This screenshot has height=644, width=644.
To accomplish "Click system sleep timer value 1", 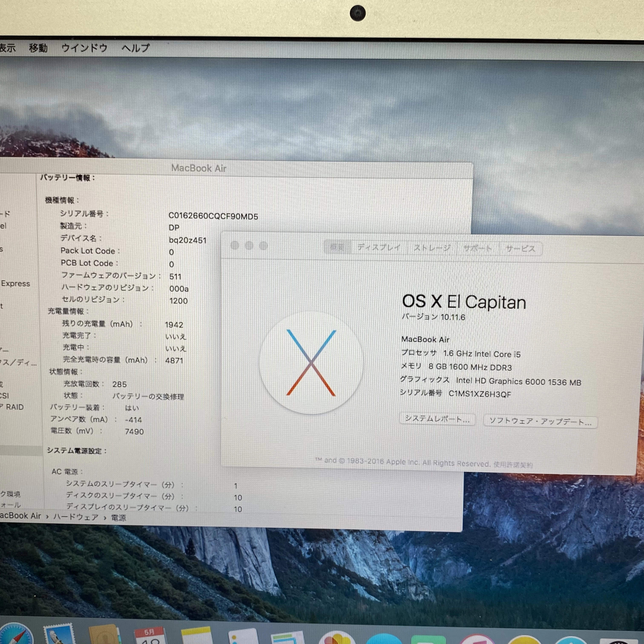I will 236,486.
